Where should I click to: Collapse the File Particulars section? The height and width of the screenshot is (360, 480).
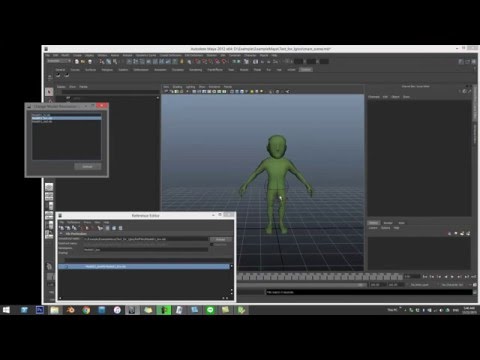[x=61, y=234]
